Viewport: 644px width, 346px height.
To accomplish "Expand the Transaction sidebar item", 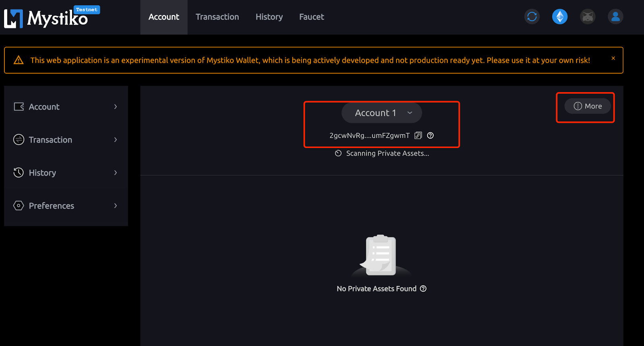I will 66,140.
